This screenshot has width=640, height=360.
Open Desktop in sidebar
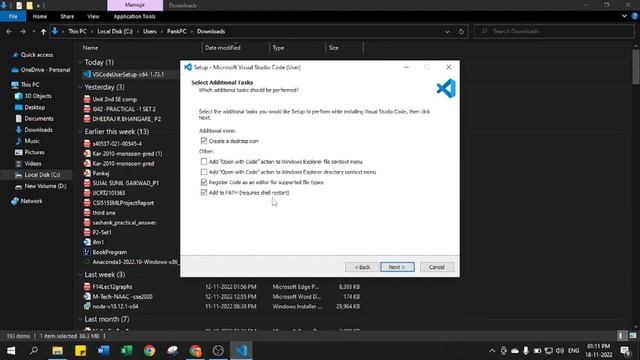[x=34, y=107]
